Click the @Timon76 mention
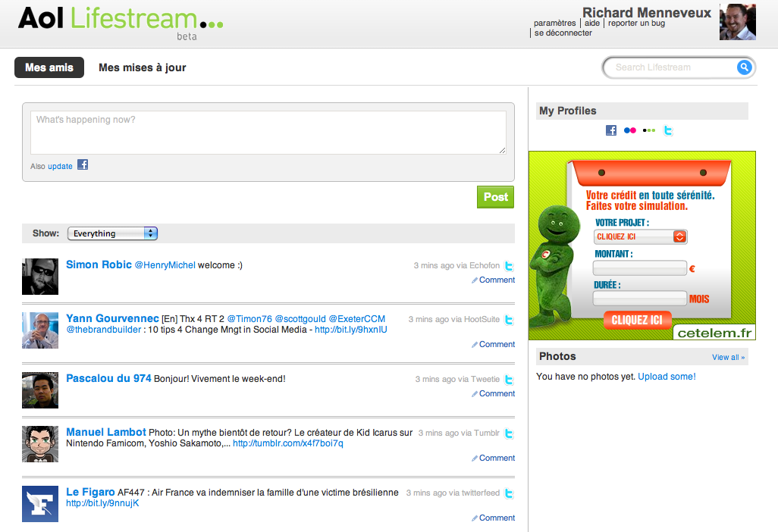This screenshot has width=778, height=532. pos(249,319)
